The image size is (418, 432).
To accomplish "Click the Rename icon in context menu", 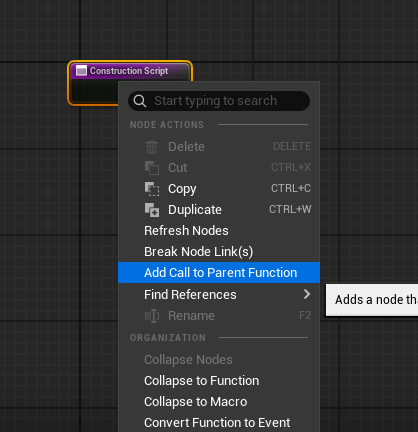I will click(152, 316).
